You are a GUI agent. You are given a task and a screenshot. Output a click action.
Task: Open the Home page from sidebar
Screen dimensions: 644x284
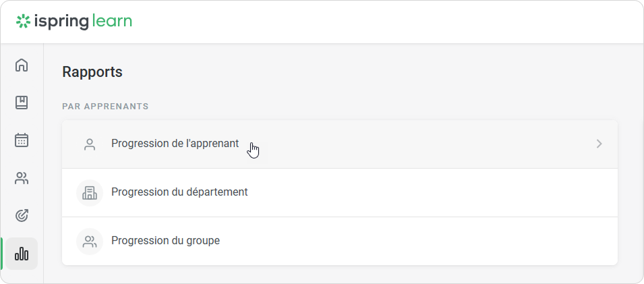tap(22, 65)
